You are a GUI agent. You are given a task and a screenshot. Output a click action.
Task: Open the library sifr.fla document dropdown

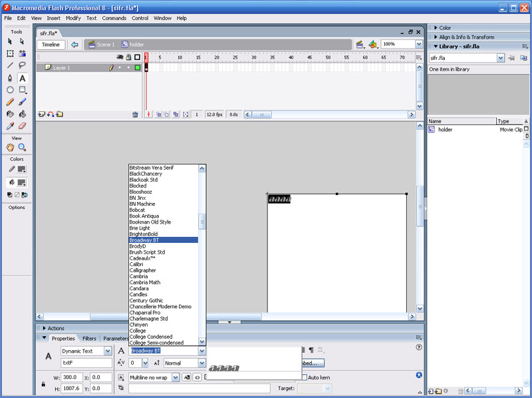pos(501,58)
